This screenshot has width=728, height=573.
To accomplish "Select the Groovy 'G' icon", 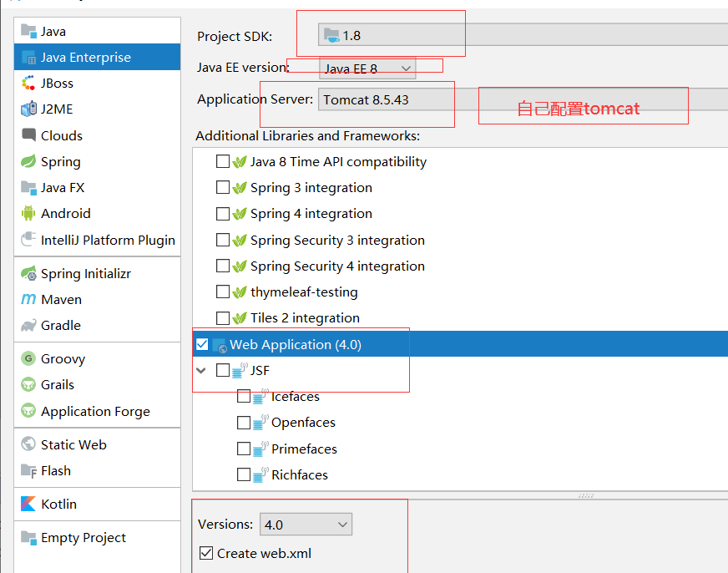I will click(28, 358).
